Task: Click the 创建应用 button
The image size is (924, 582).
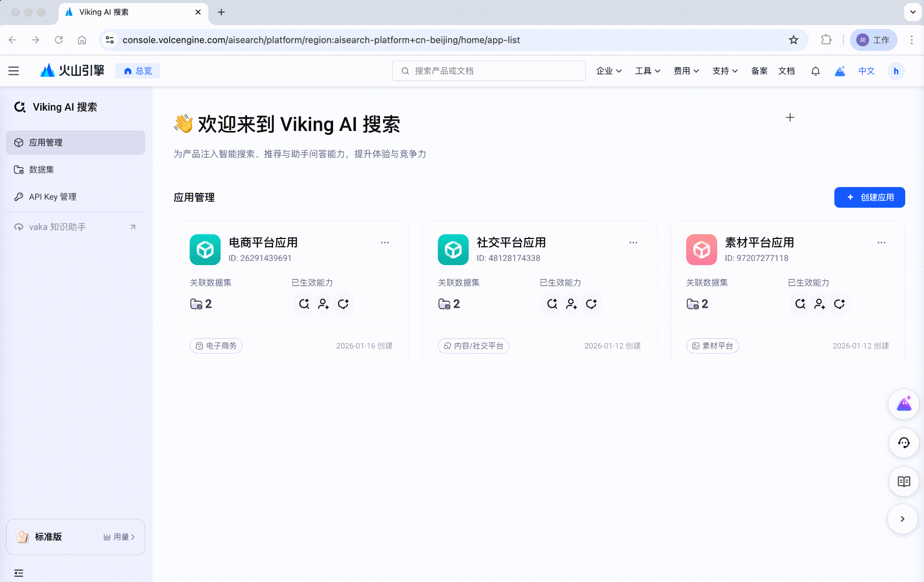Action: [869, 197]
